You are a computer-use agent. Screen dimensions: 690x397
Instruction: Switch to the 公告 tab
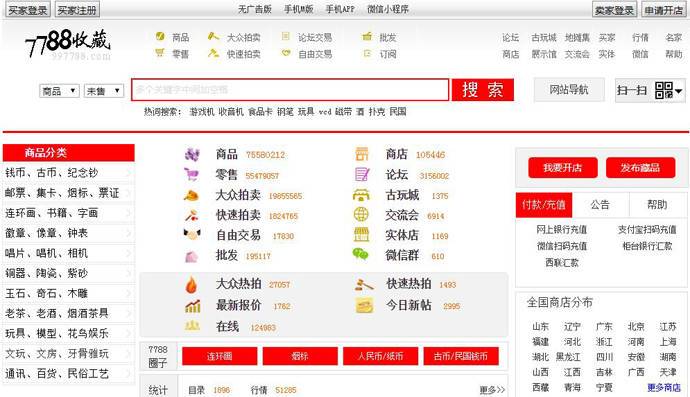(600, 205)
